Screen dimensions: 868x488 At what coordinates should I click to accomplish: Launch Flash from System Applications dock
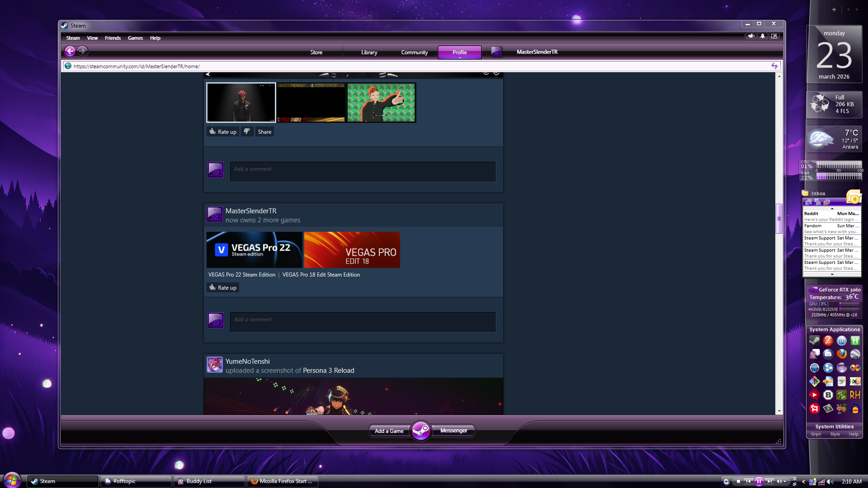coord(828,341)
